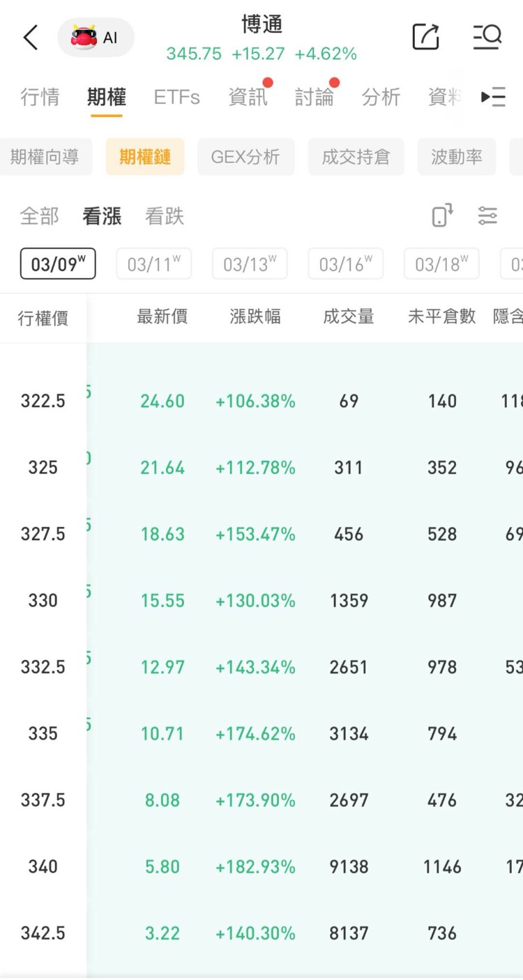The width and height of the screenshot is (523, 980).
Task: Sort by the 漲跌幅 column header
Action: [255, 317]
